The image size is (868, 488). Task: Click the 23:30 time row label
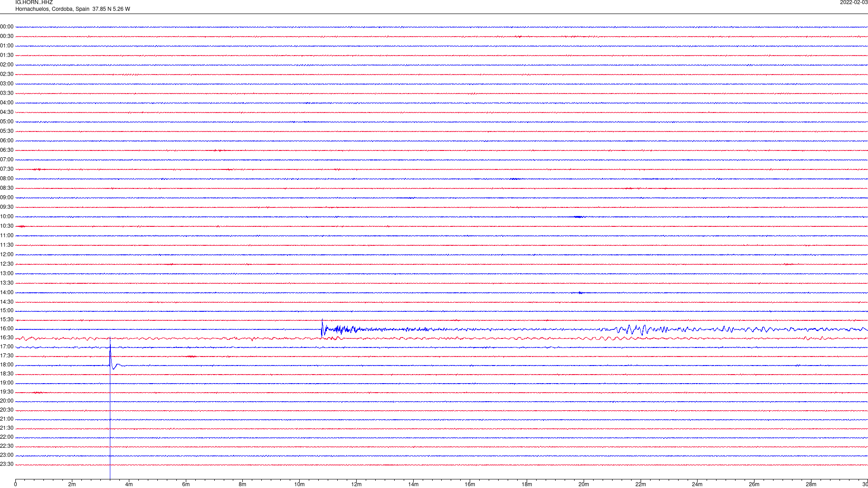(x=7, y=464)
